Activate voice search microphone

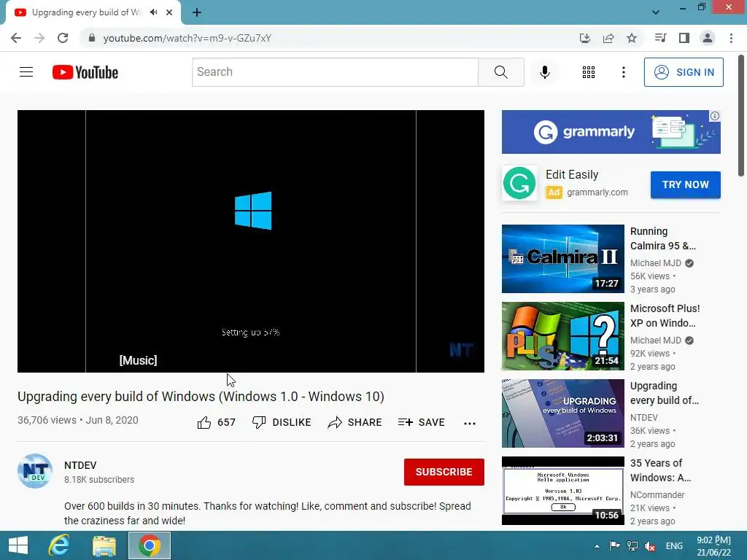click(544, 72)
